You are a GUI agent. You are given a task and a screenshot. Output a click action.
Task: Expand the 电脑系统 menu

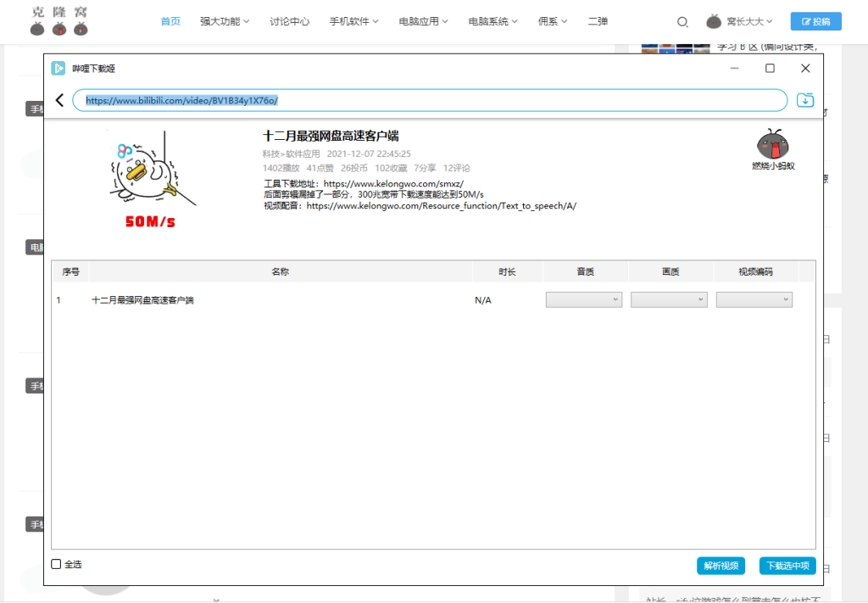point(493,21)
